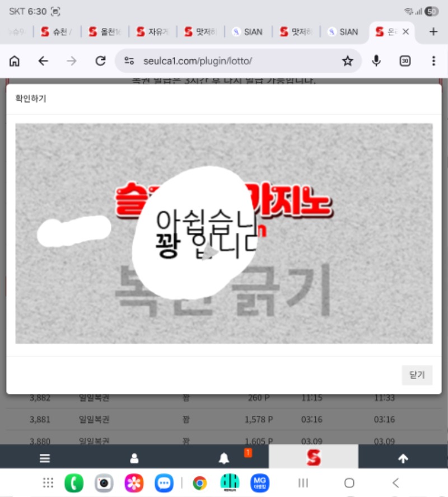Switch to the 슈천 tab

point(57,32)
